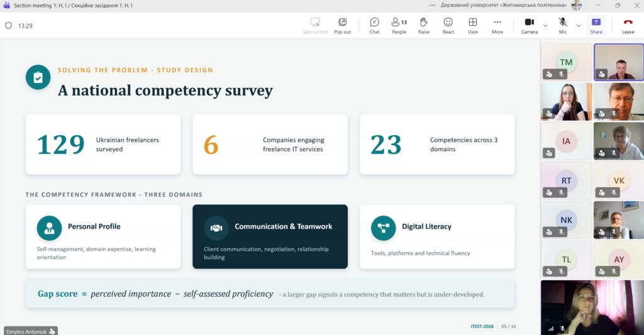Select the IA participant tile
Viewport: 644px width, 335px height.
[x=566, y=141]
